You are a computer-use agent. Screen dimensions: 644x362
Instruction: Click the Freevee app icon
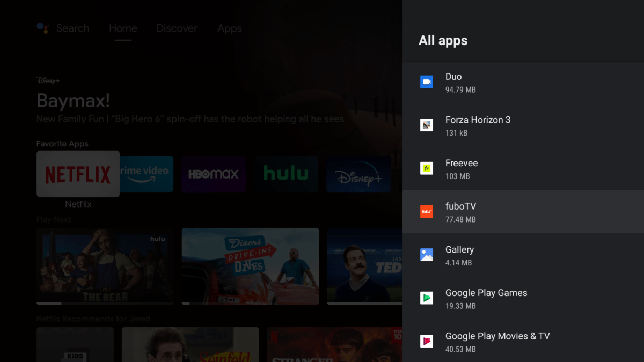click(x=427, y=168)
